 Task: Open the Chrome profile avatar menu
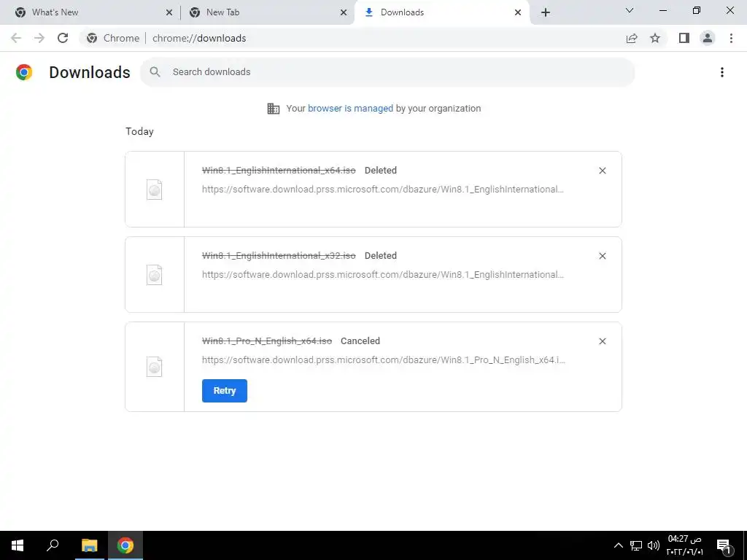(x=708, y=38)
